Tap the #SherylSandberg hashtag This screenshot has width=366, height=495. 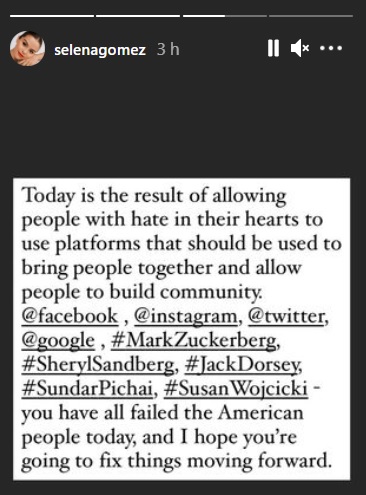tap(98, 365)
